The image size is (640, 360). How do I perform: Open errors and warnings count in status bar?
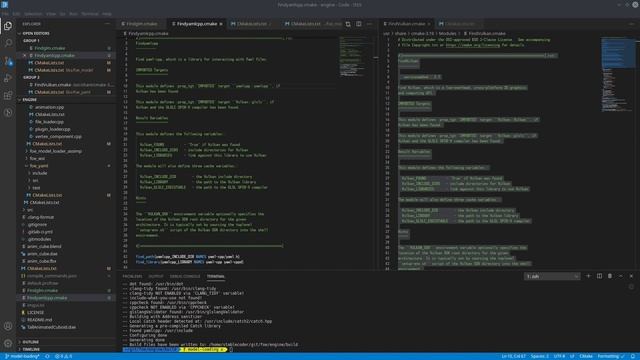pos(64,356)
